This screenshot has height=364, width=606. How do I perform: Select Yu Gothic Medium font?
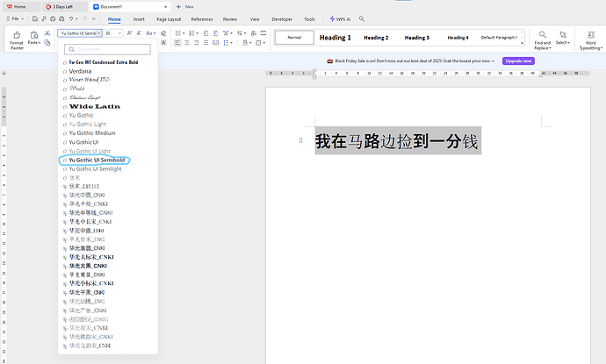(92, 132)
